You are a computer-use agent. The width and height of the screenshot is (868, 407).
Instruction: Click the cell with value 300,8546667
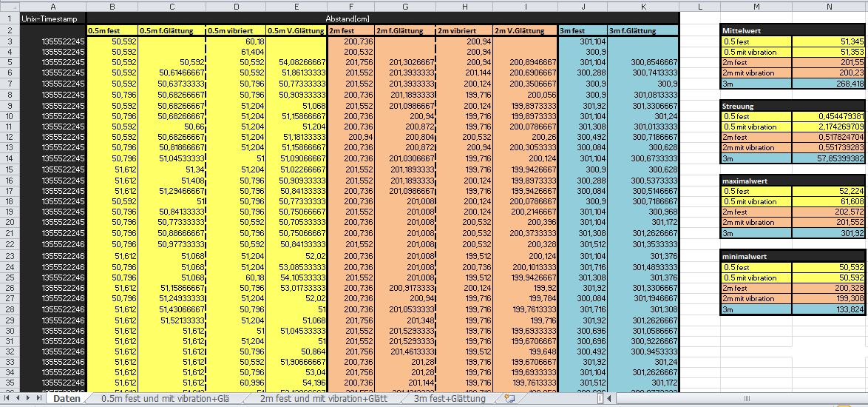pos(643,63)
